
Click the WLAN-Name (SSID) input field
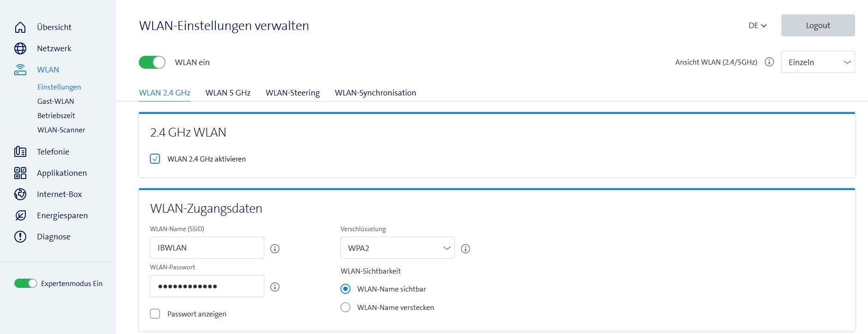[x=207, y=248]
